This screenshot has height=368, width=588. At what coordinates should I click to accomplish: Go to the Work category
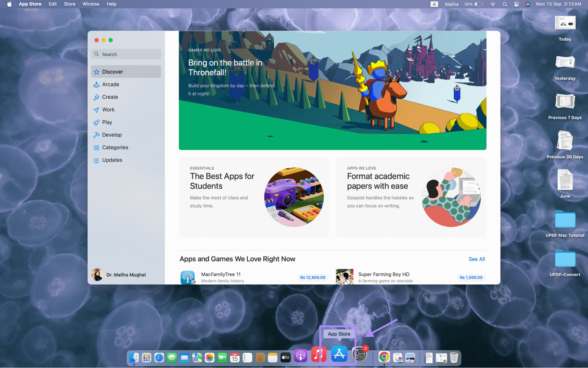(x=126, y=110)
